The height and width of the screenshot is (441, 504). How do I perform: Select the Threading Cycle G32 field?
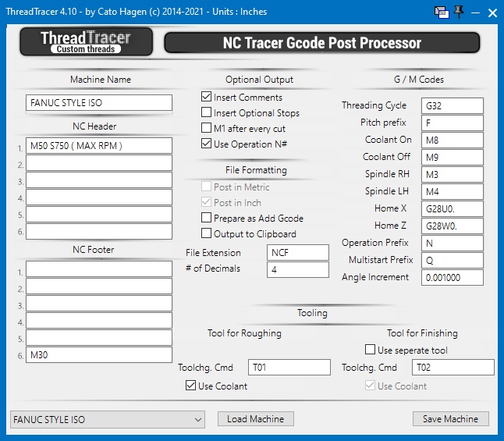click(452, 105)
